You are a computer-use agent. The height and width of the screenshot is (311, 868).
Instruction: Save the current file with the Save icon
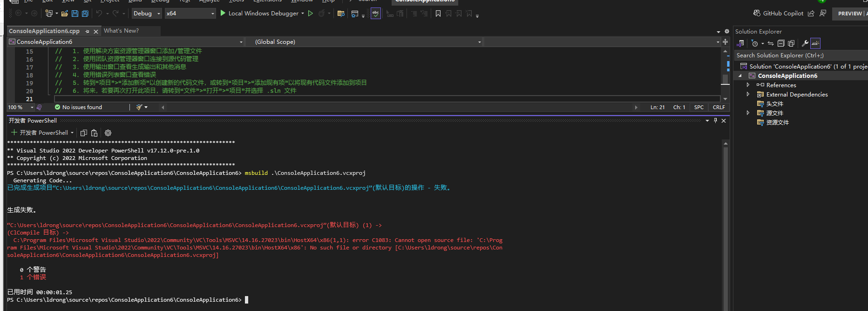[75, 14]
